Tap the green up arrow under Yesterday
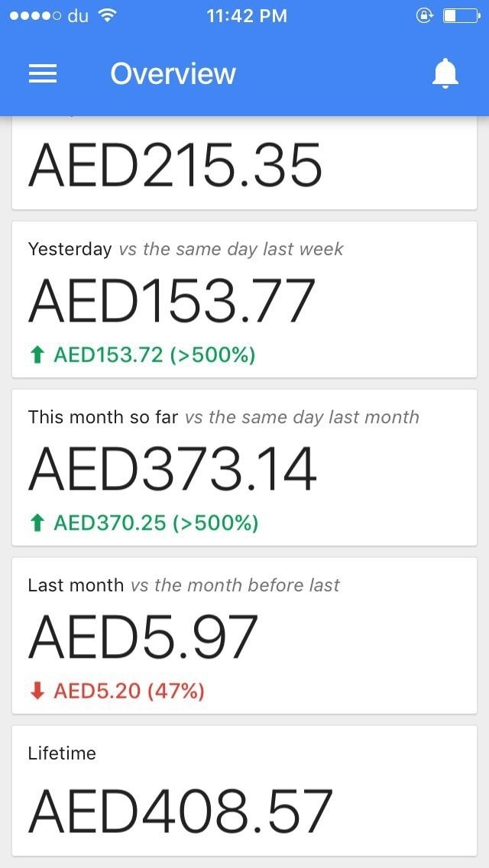Image resolution: width=489 pixels, height=868 pixels. (x=37, y=355)
